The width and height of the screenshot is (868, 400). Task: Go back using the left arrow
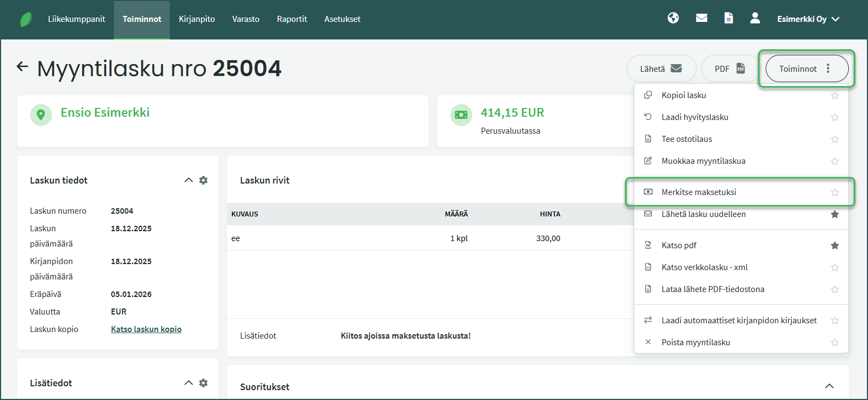pyautogui.click(x=22, y=67)
